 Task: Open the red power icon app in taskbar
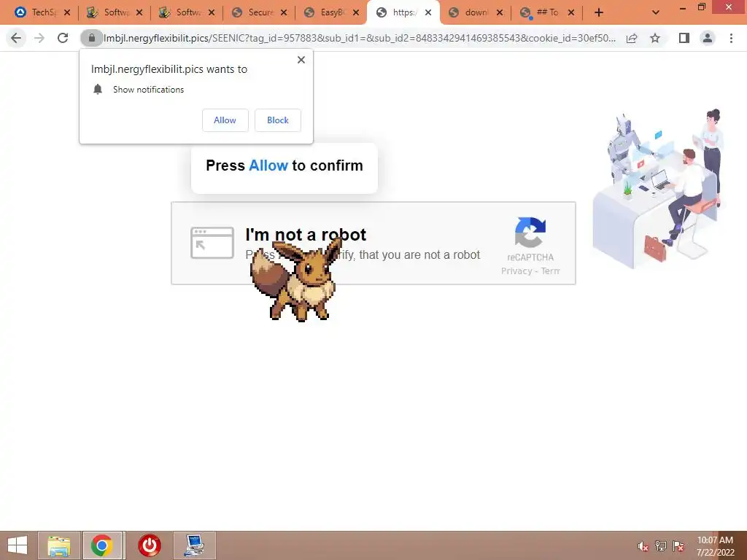coord(149,545)
